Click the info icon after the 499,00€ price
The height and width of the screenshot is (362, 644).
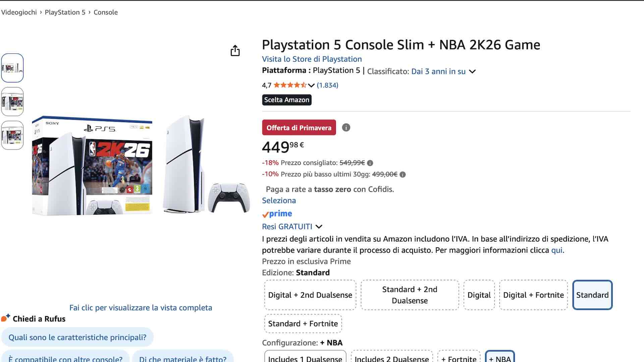403,174
